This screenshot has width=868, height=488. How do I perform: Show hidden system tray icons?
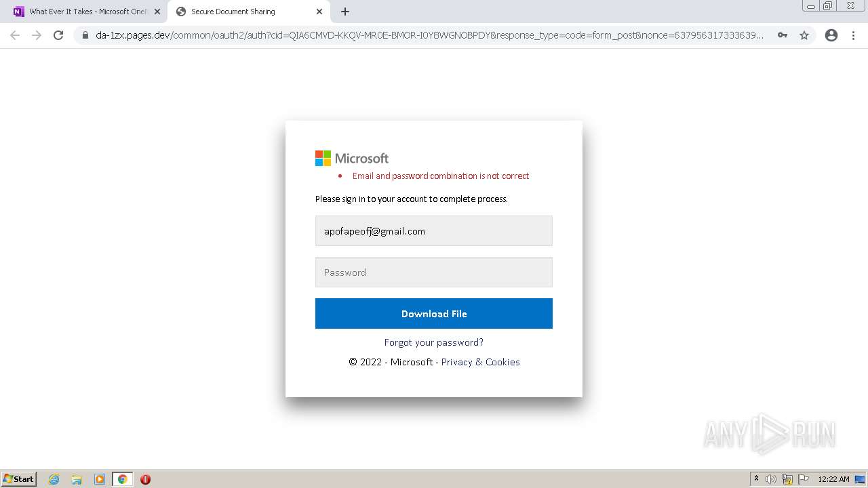point(756,479)
